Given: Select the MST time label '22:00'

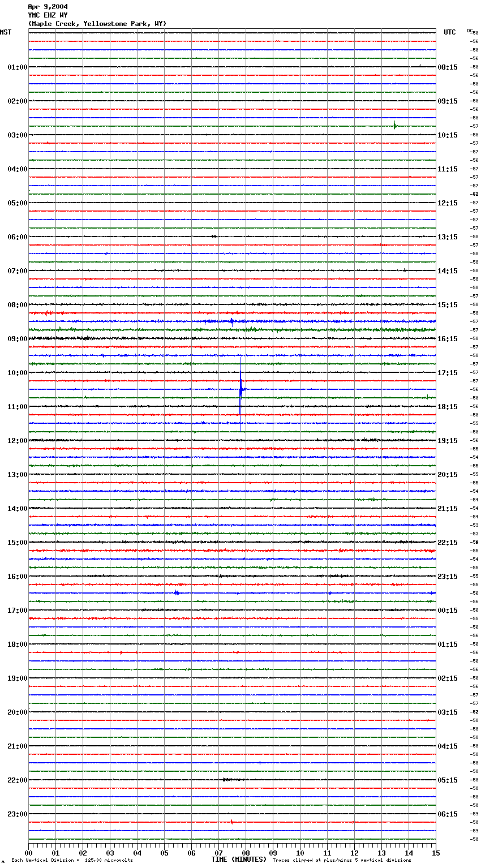Looking at the screenshot, I should click(18, 780).
